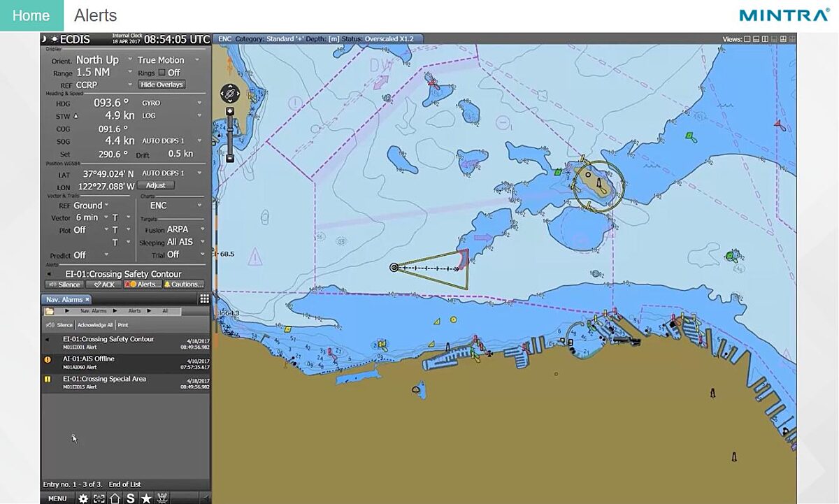Click the star favorites icon

[146, 498]
